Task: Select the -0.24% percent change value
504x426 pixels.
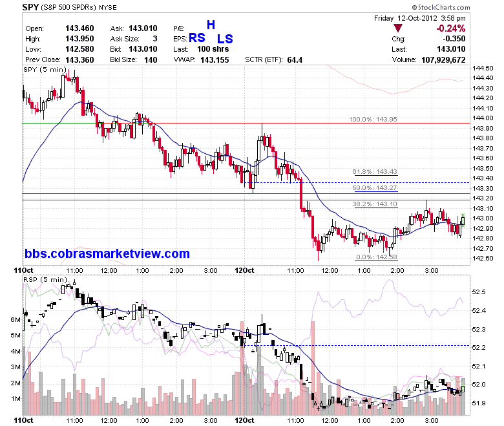Action: tap(450, 28)
